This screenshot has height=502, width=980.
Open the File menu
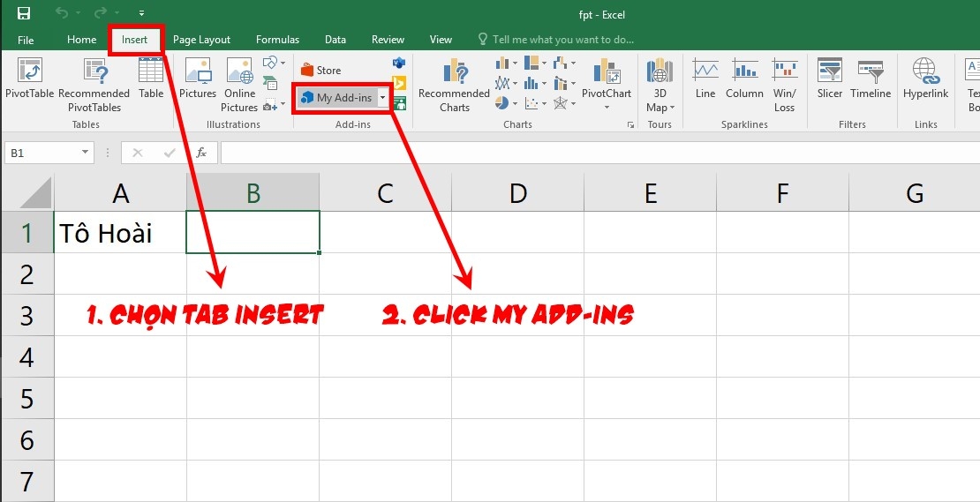point(26,40)
